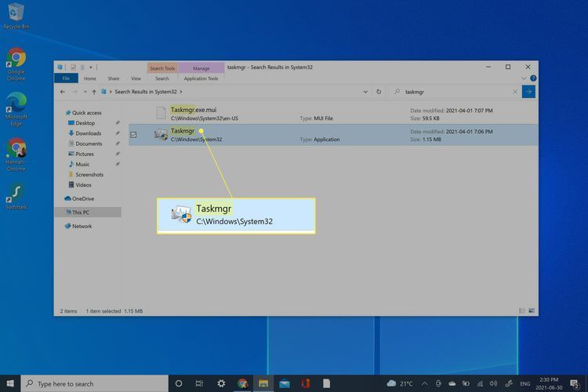Refresh the search results
The height and width of the screenshot is (392, 588).
click(379, 92)
